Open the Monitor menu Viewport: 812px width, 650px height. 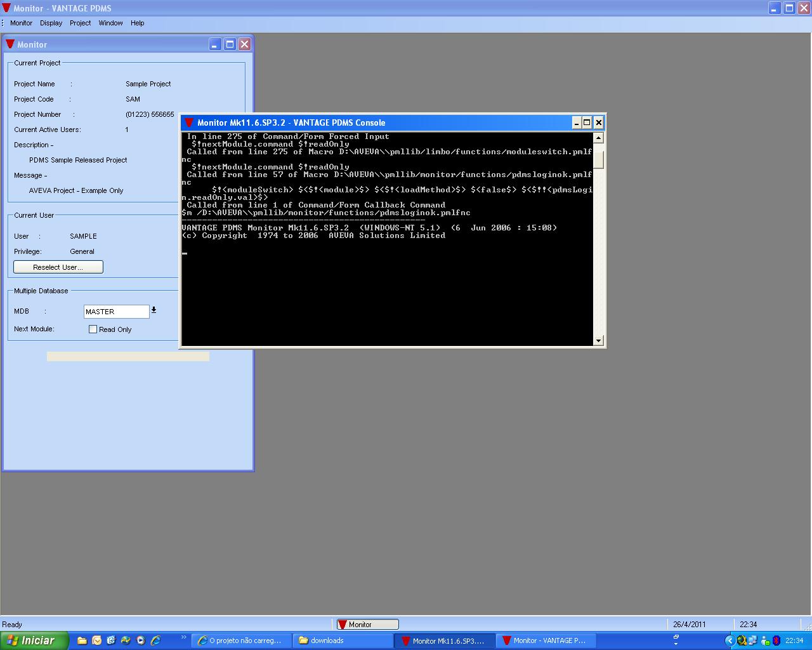21,23
